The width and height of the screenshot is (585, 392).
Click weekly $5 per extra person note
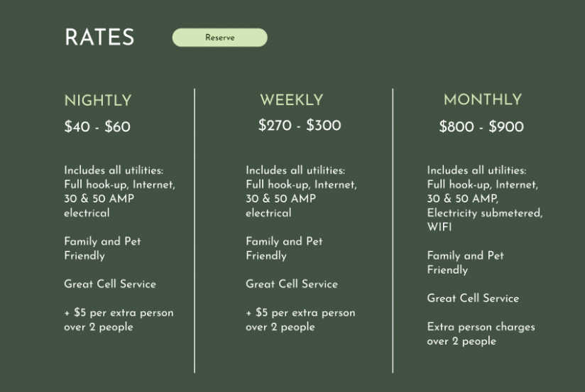coord(300,320)
